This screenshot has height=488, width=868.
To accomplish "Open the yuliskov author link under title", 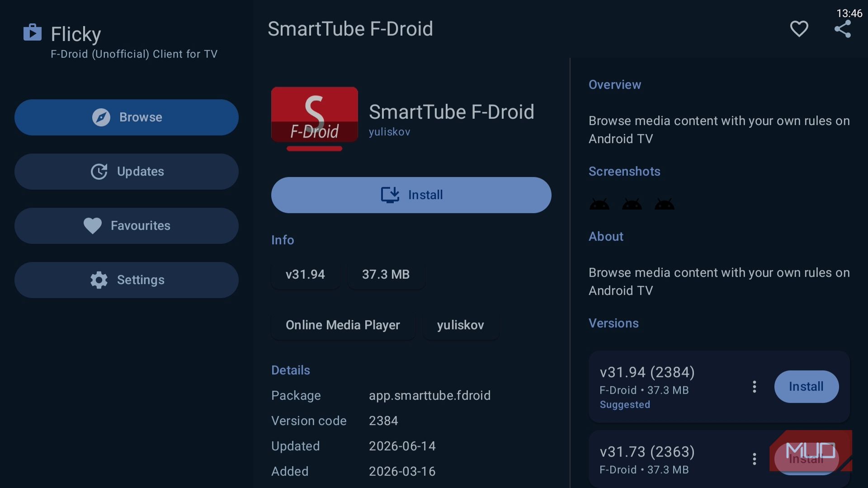I will click(x=390, y=132).
